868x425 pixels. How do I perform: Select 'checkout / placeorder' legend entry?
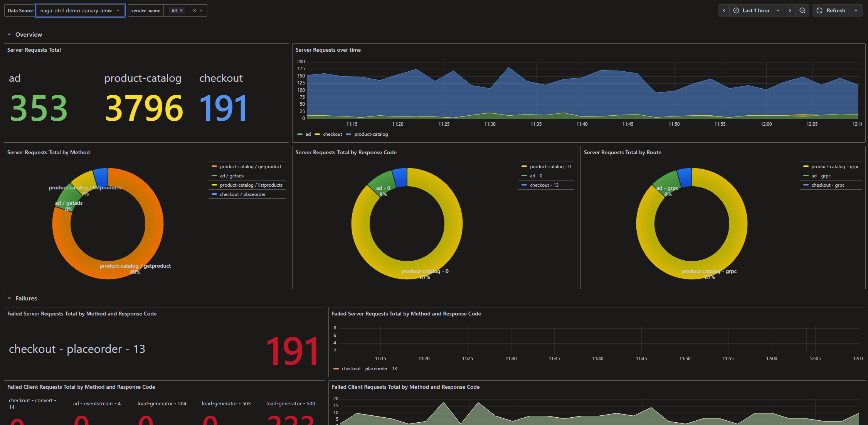point(242,194)
